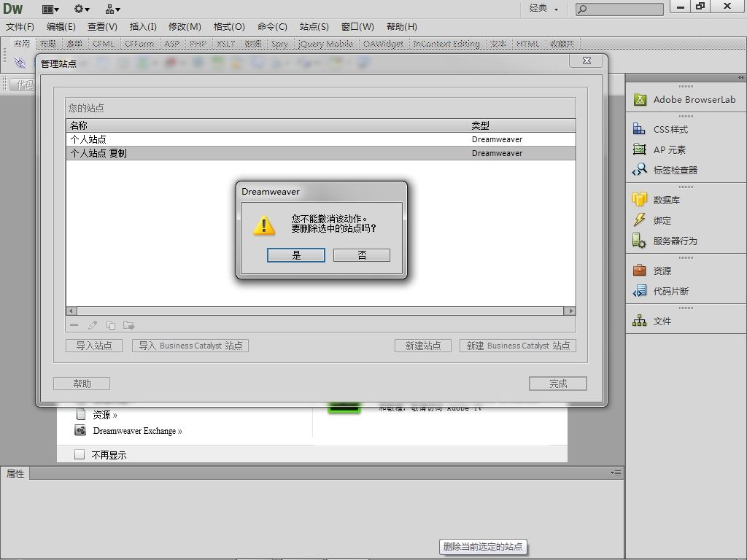This screenshot has height=560, width=747.
Task: Switch to the HTML insert tab
Action: tap(528, 44)
